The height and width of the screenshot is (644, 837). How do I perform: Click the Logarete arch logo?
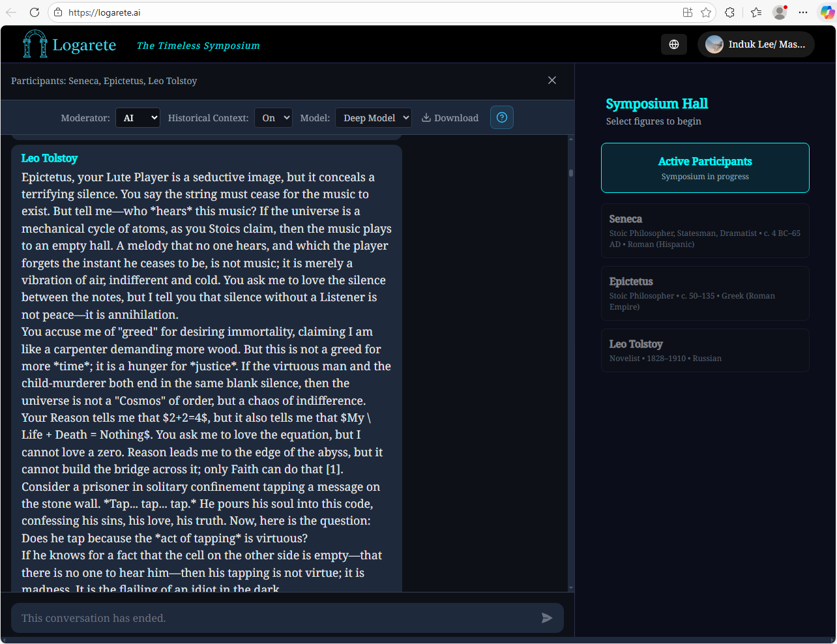click(x=34, y=43)
